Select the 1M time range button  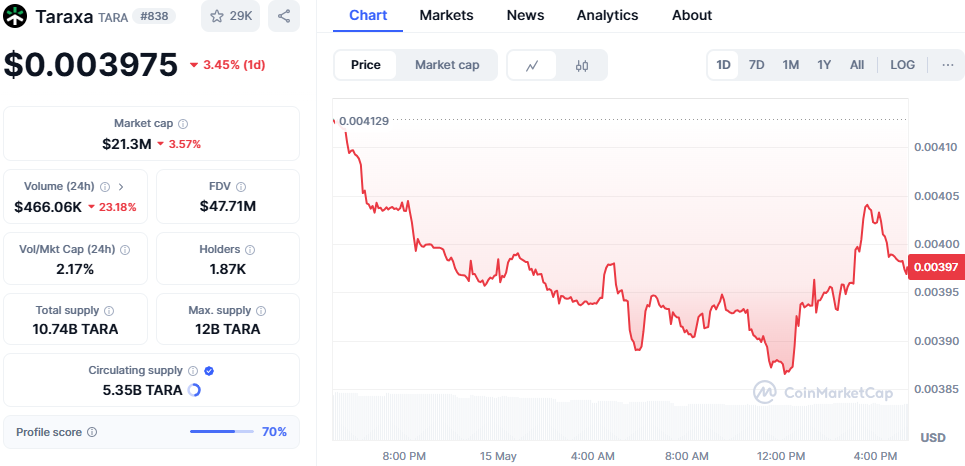[790, 65]
